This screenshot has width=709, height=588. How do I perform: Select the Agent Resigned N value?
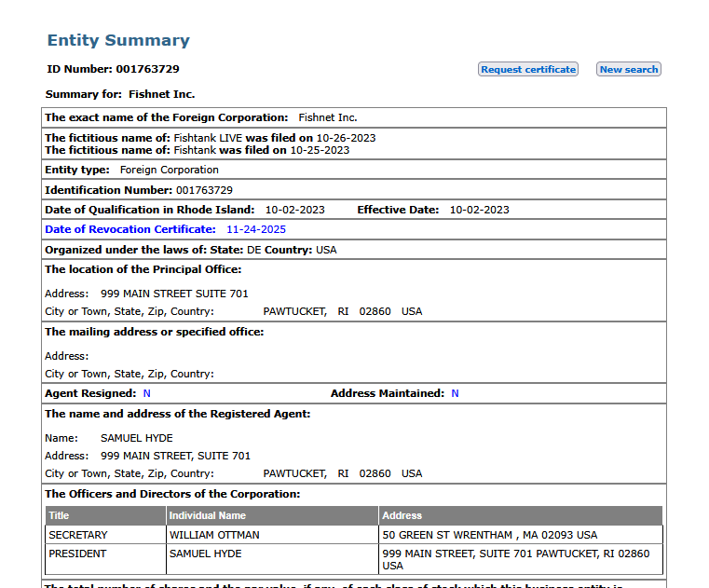(x=147, y=393)
